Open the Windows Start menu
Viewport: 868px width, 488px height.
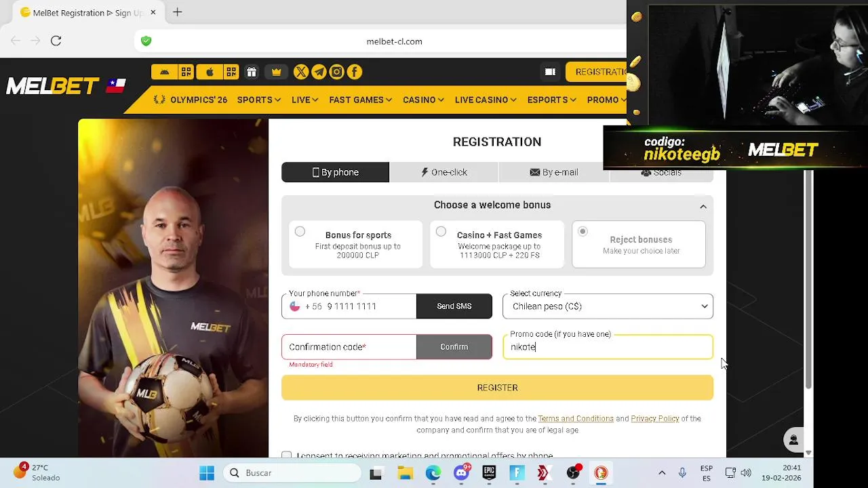coord(207,473)
